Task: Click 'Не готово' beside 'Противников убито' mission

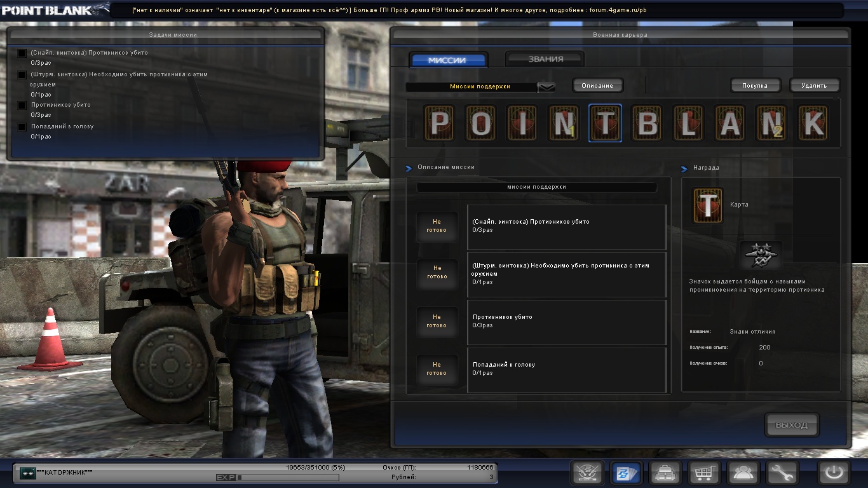Action: coord(437,321)
